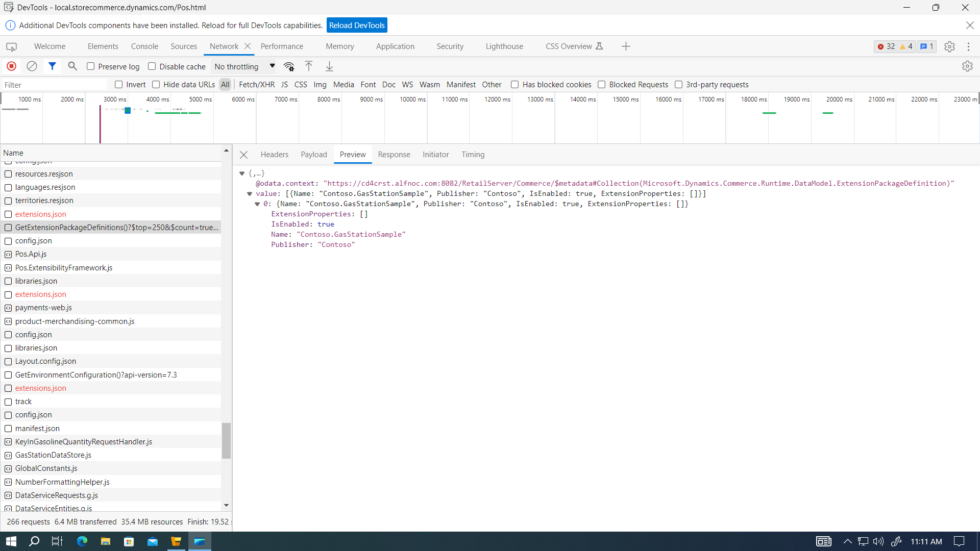The height and width of the screenshot is (551, 980).
Task: Enable Preserve log
Action: (90, 66)
